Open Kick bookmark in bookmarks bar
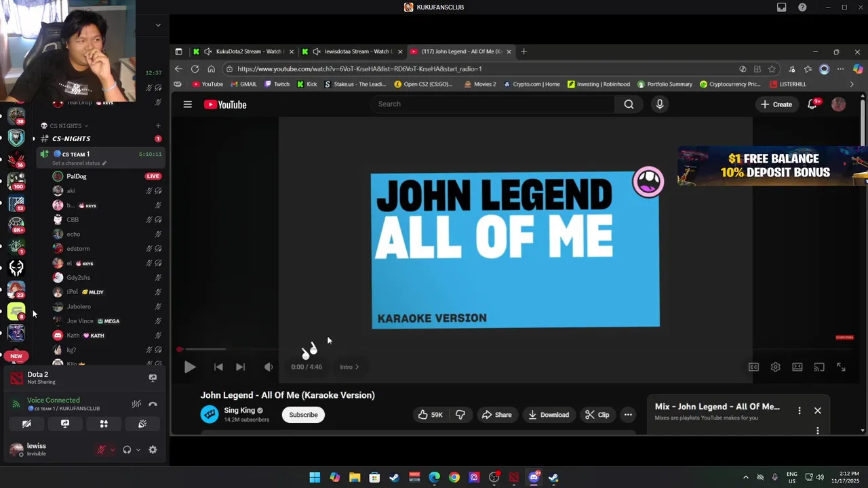The height and width of the screenshot is (488, 868). point(307,84)
